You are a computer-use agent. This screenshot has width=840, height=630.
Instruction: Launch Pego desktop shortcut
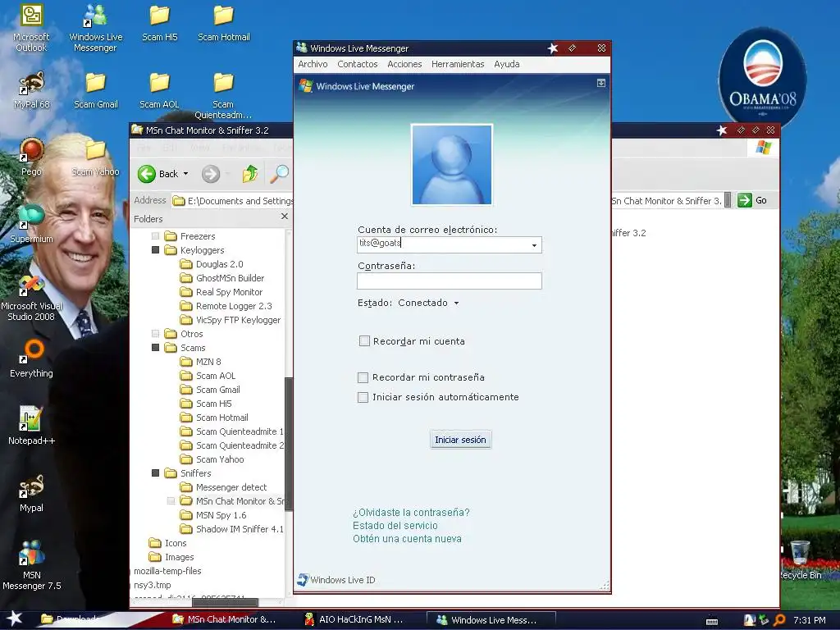[x=31, y=157]
